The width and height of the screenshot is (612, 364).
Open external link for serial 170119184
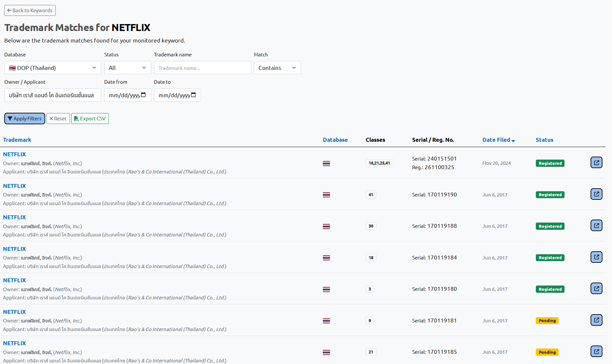coord(596,257)
